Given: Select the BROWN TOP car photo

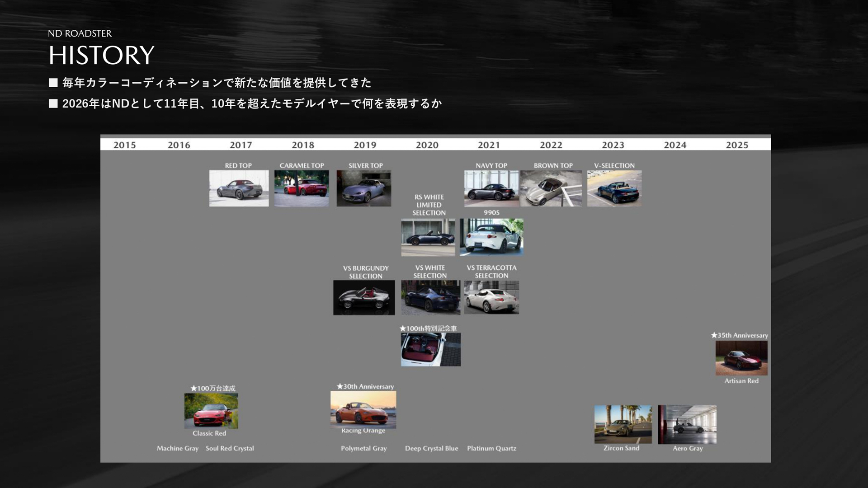Looking at the screenshot, I should click(x=551, y=188).
